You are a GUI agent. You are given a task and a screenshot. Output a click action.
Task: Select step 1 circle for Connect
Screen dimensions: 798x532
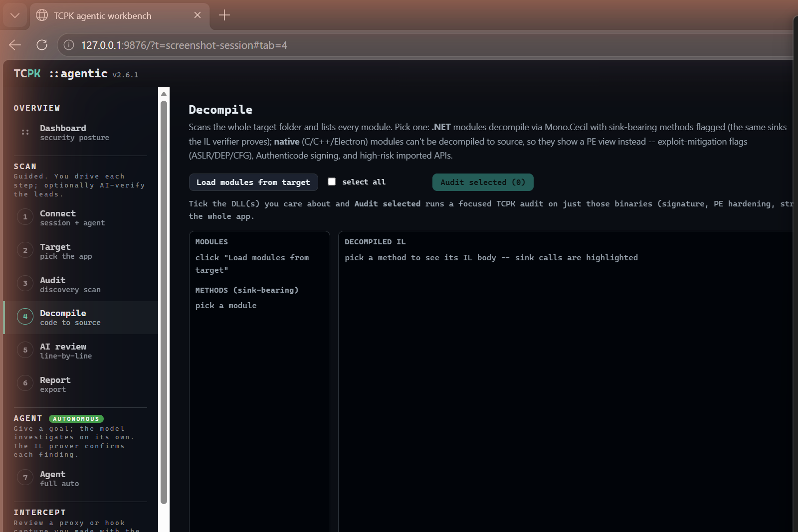[x=25, y=217]
